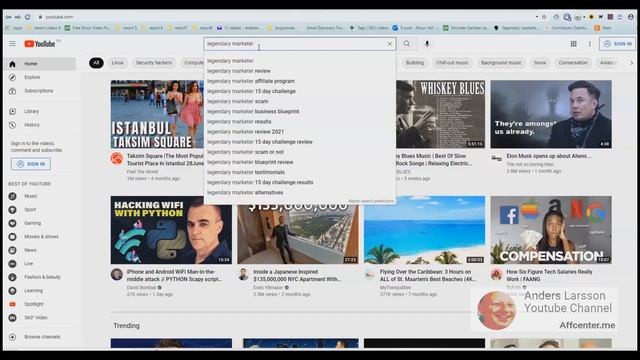Open the YouTube apps grid
The width and height of the screenshot is (640, 360).
click(573, 44)
